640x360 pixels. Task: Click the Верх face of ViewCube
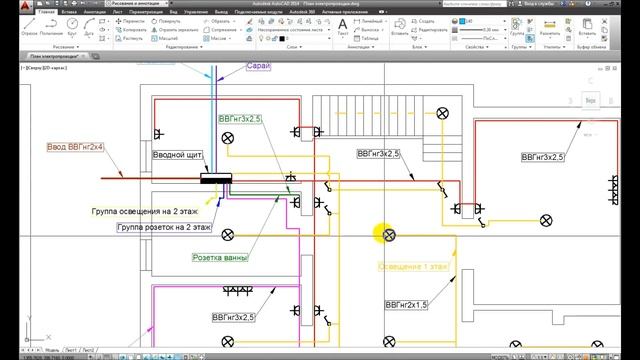[591, 100]
